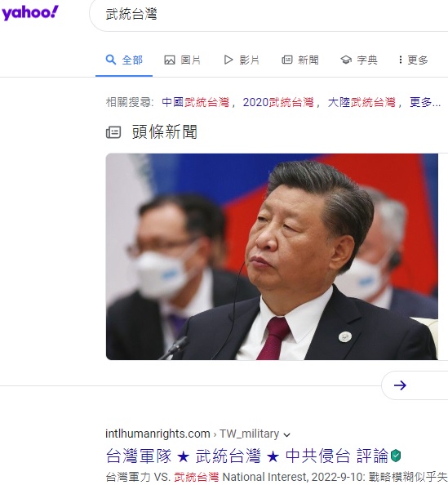Click the image icon beside 圖片
448x485 pixels.
(170, 60)
